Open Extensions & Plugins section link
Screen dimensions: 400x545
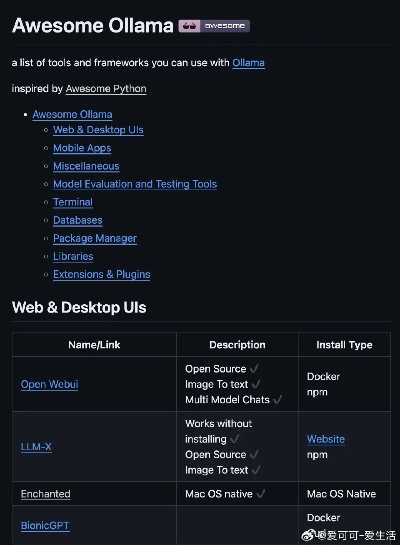tap(102, 275)
